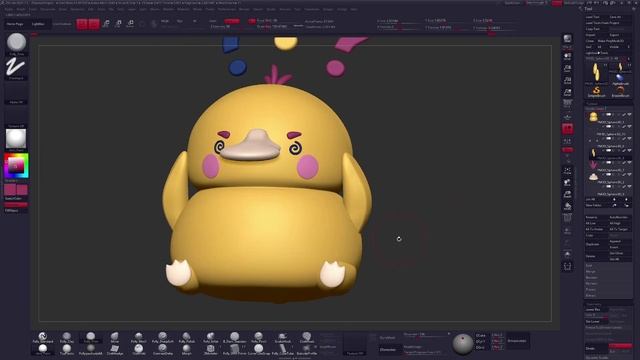
Task: Open the LightBox browser
Action: click(x=38, y=24)
